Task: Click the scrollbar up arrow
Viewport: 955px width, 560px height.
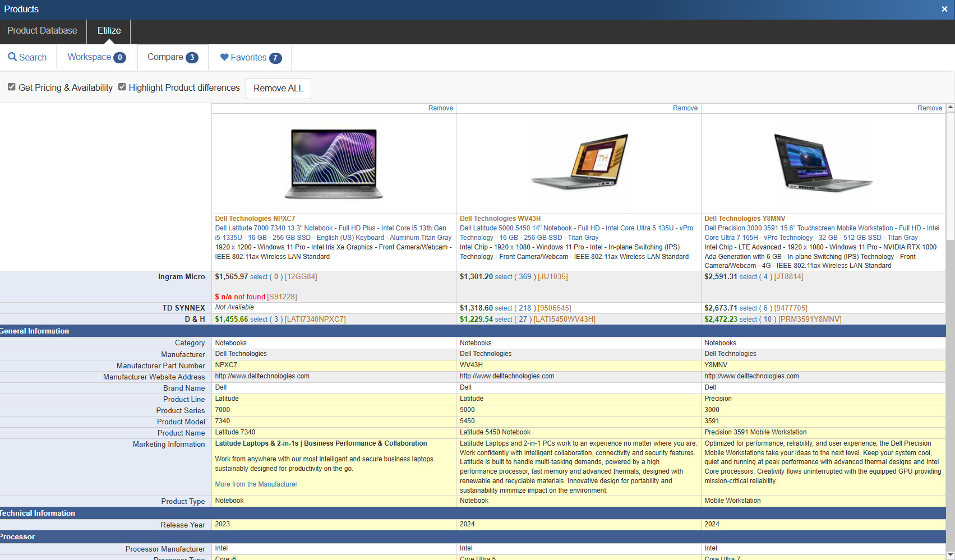Action: (950, 107)
